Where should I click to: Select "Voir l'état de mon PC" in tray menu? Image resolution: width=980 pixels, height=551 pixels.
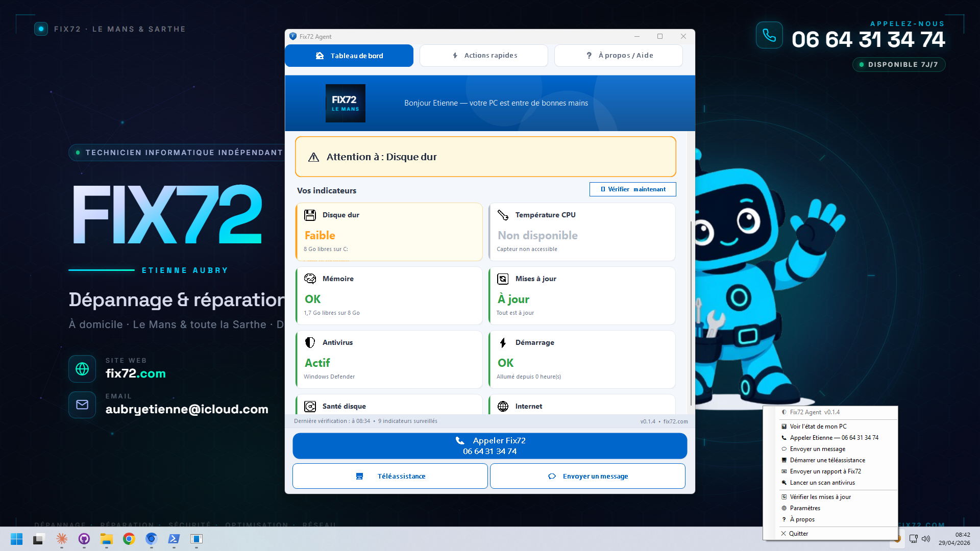(830, 427)
